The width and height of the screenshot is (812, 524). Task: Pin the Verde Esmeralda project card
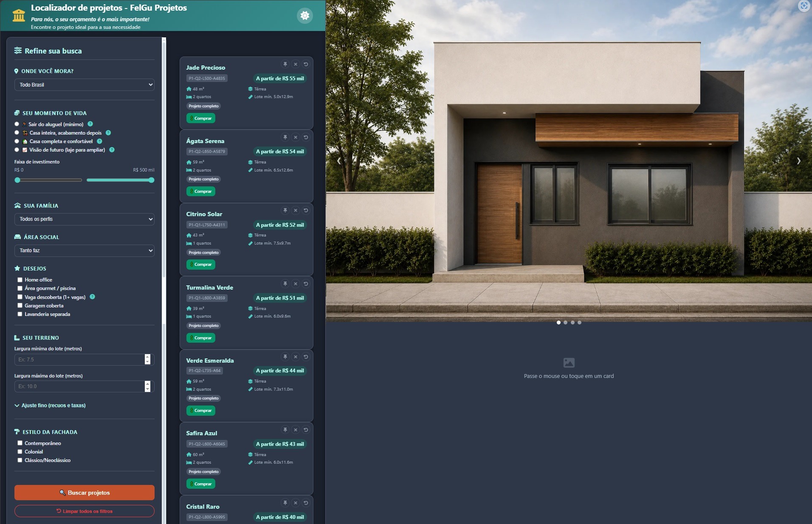(285, 357)
